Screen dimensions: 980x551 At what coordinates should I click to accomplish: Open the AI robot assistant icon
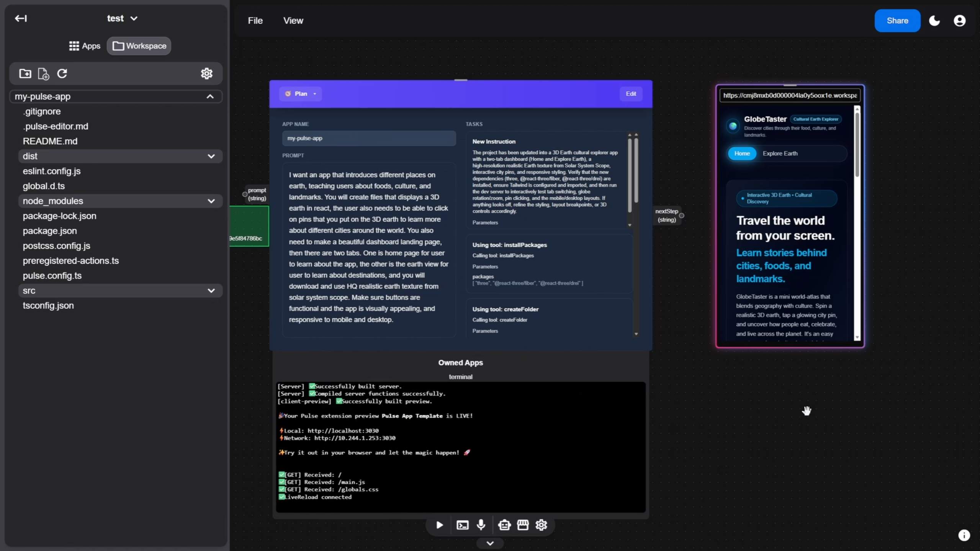tap(504, 525)
